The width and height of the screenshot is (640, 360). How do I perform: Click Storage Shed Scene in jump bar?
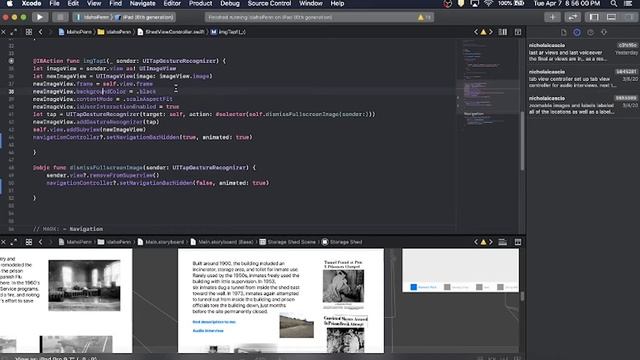pyautogui.click(x=288, y=242)
